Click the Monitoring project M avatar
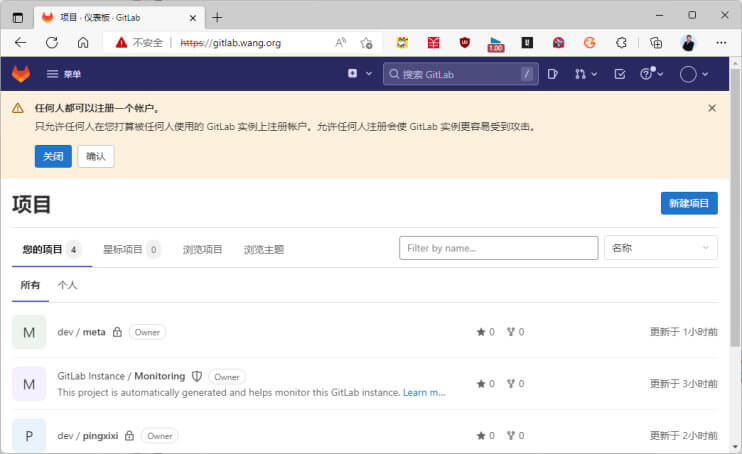The width and height of the screenshot is (742, 454). 29,384
